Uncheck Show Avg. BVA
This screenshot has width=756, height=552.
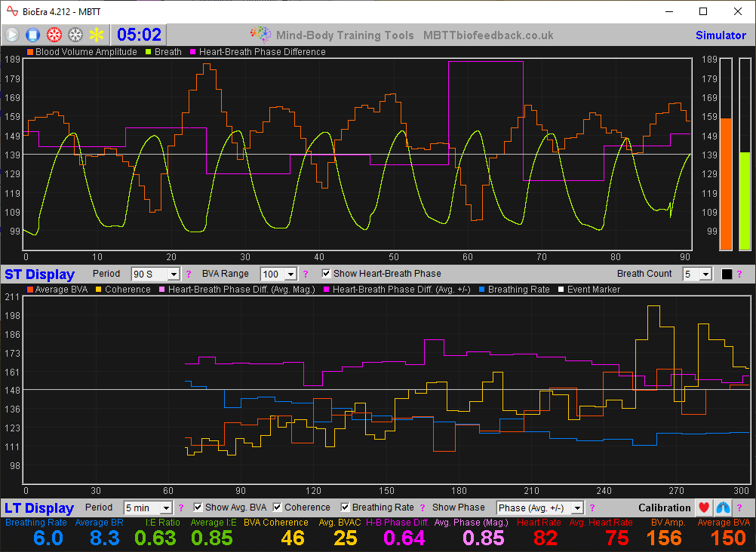[x=197, y=507]
